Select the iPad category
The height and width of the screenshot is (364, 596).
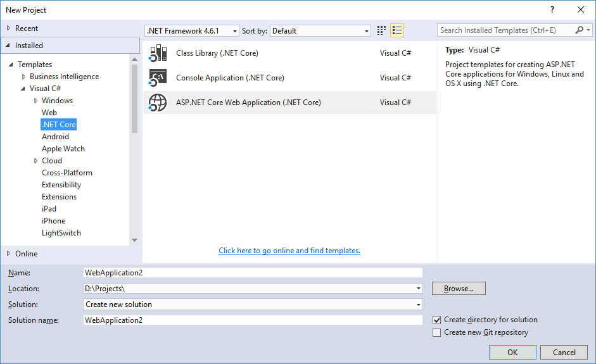(49, 209)
